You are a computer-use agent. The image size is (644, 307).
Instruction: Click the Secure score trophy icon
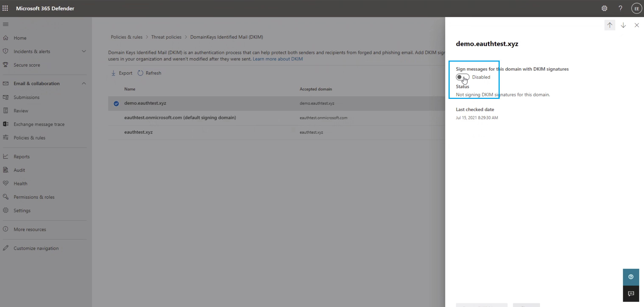pyautogui.click(x=6, y=65)
